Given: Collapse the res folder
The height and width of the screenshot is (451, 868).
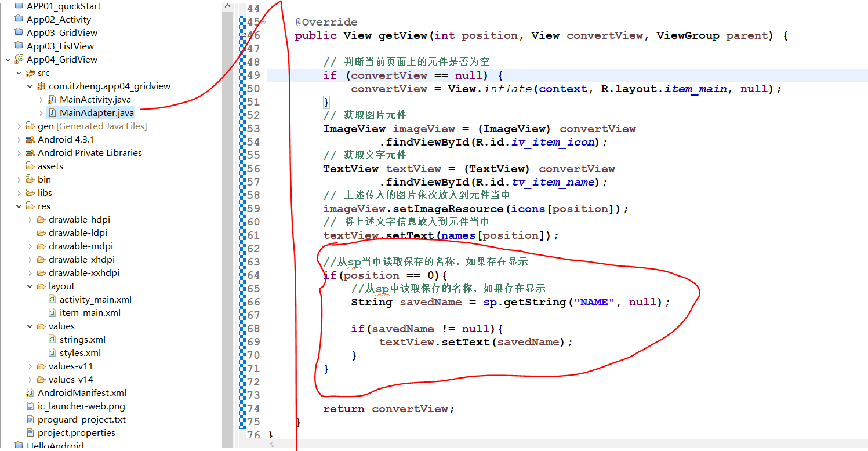Looking at the screenshot, I should click(18, 206).
